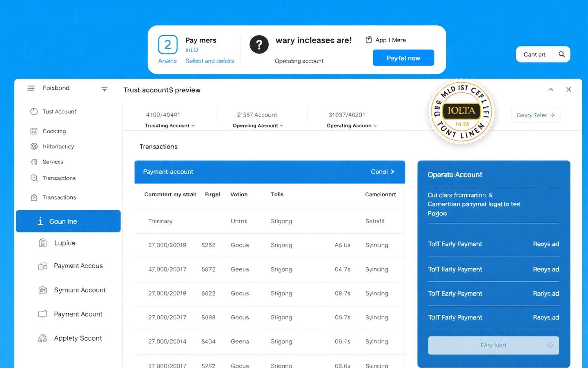The image size is (588, 368).
Task: Click the search magnifier icon top right
Action: coord(562,54)
